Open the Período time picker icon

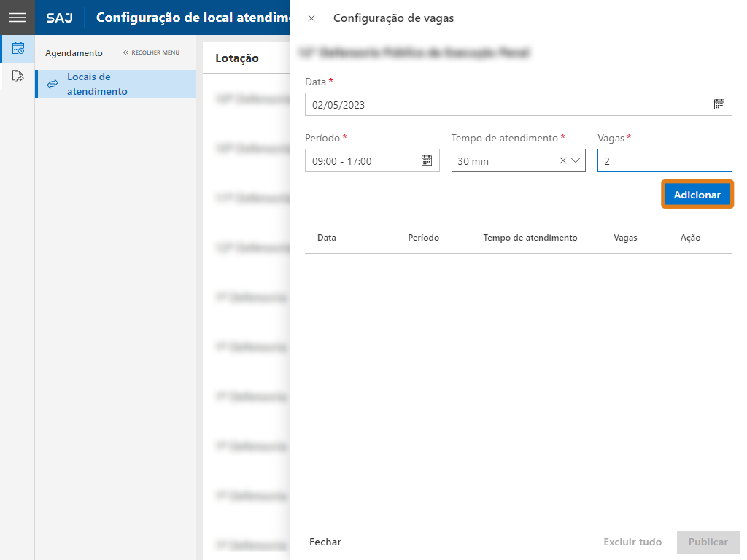click(426, 160)
